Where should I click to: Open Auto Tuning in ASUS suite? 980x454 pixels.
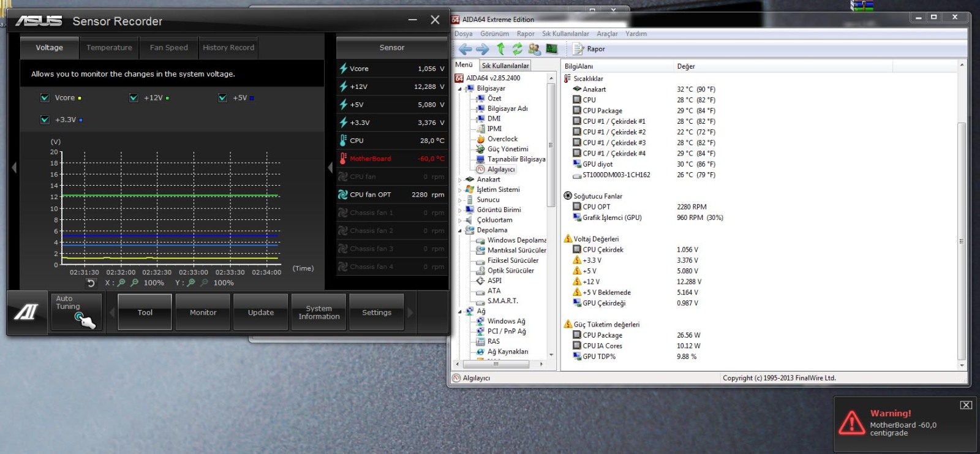[77, 312]
